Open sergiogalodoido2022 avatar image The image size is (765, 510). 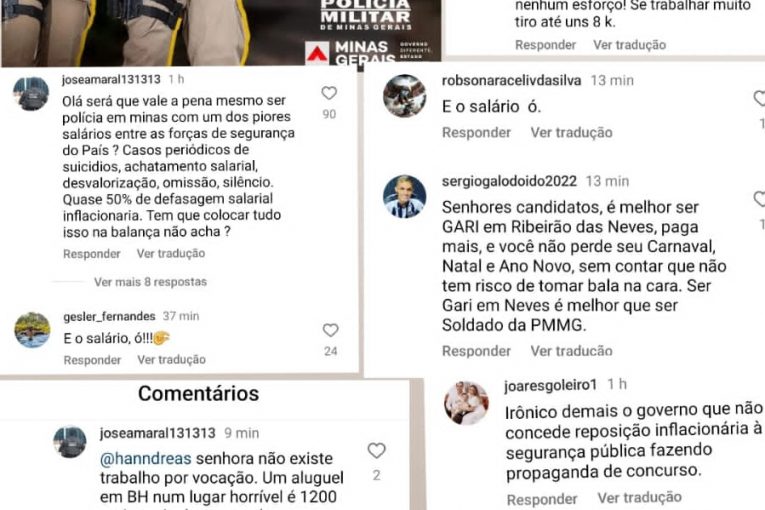click(404, 196)
